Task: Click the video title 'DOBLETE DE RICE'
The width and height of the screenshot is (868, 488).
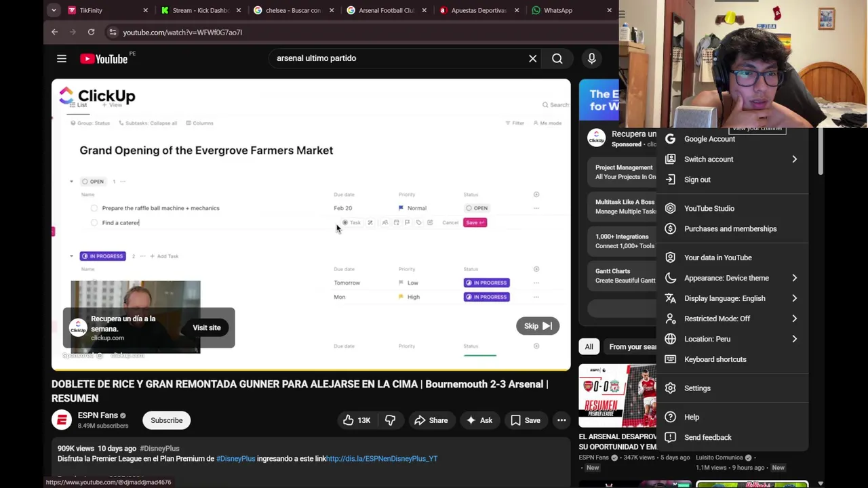Action: click(300, 391)
